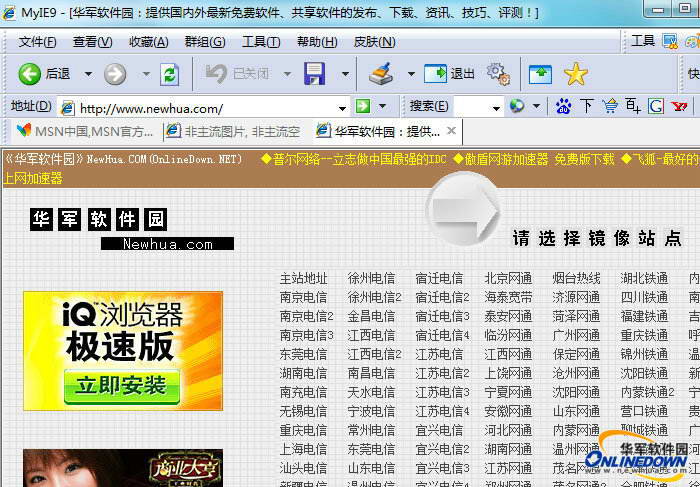The image size is (700, 487).
Task: Expand the save icon dropdown arrow
Action: click(x=345, y=74)
